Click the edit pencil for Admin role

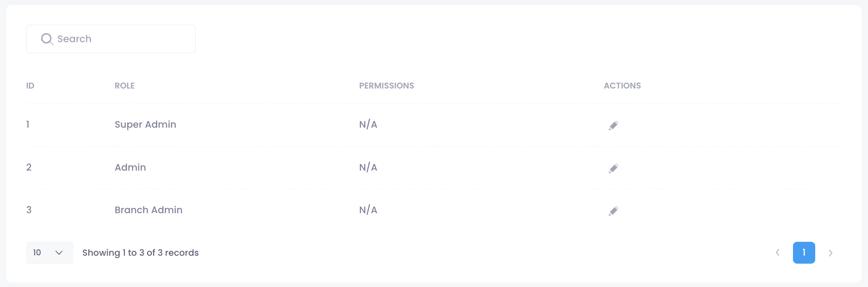[x=613, y=168]
